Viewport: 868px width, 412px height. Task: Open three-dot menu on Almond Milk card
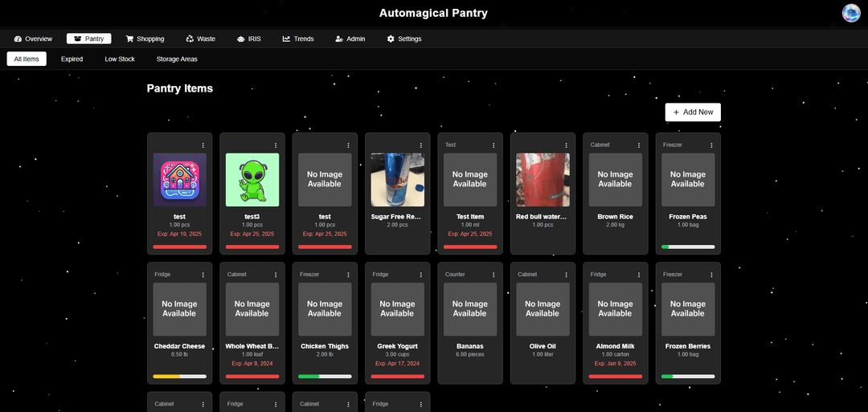[639, 275]
